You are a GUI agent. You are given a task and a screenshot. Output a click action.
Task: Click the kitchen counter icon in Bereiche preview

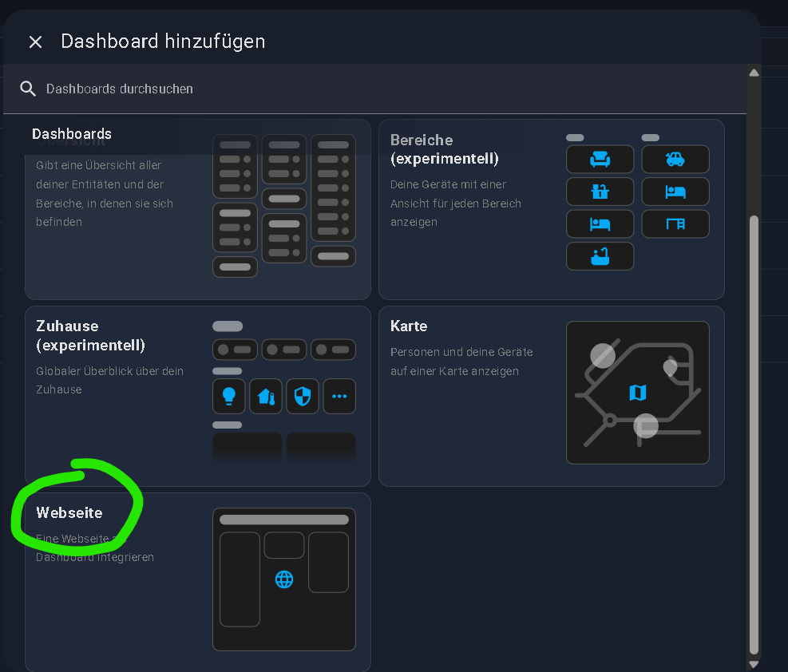pyautogui.click(x=600, y=192)
